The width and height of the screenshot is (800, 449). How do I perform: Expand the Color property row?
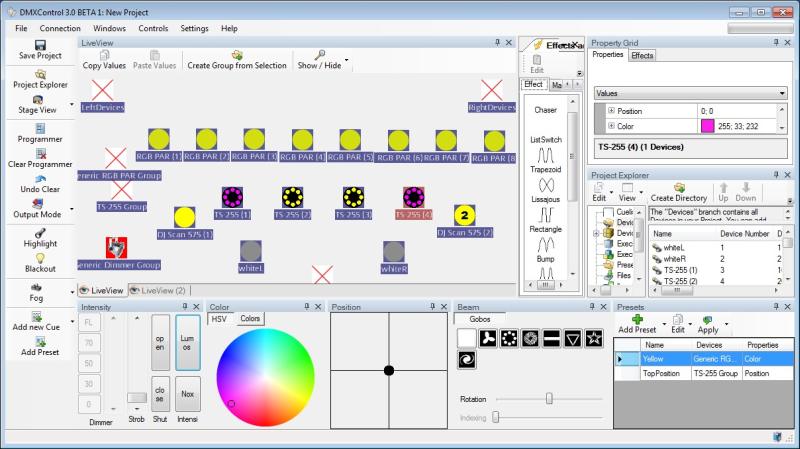coord(611,126)
